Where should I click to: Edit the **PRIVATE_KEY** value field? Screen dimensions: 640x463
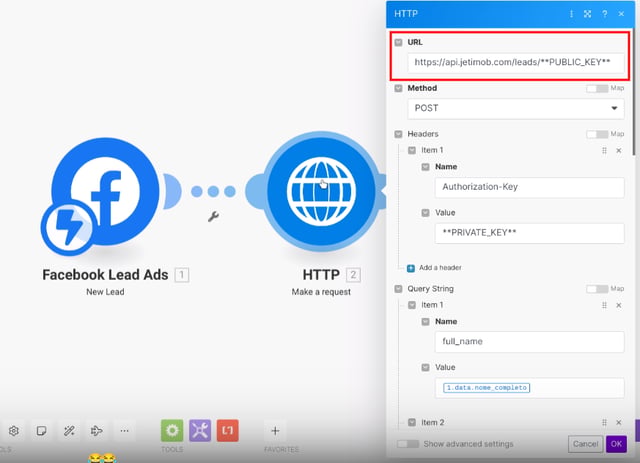[529, 233]
